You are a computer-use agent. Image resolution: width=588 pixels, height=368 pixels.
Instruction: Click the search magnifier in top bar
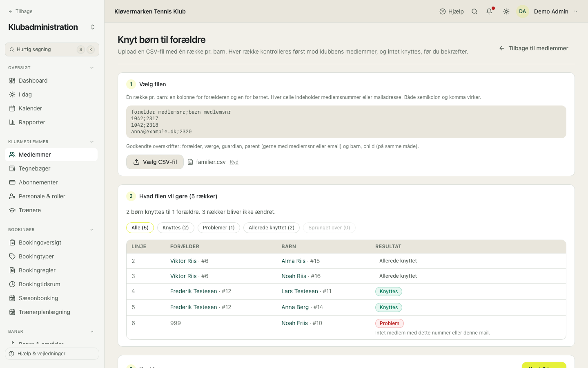[x=474, y=11]
